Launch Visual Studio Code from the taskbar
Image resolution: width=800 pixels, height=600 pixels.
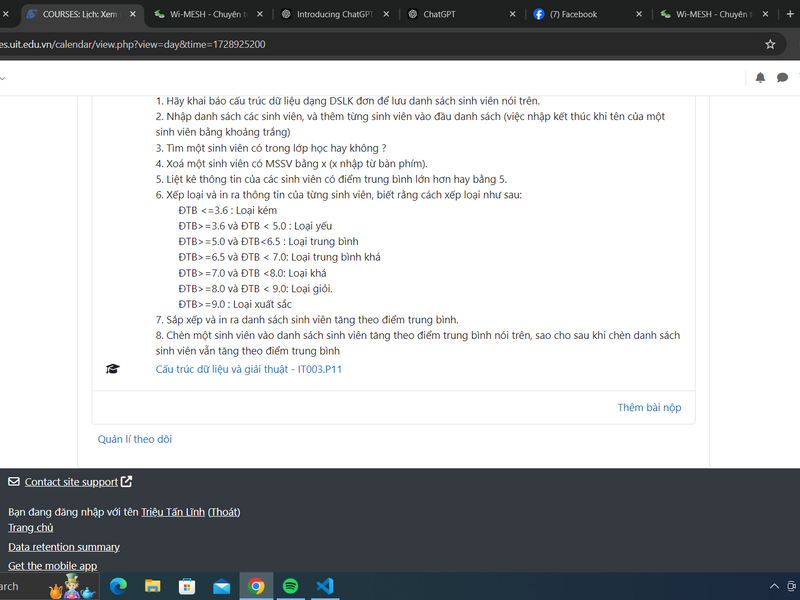click(324, 586)
